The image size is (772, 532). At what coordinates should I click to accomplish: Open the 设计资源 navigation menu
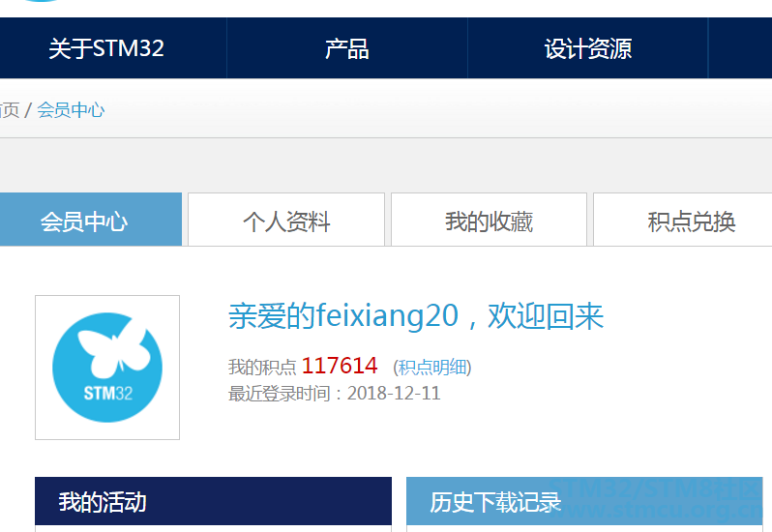[588, 48]
